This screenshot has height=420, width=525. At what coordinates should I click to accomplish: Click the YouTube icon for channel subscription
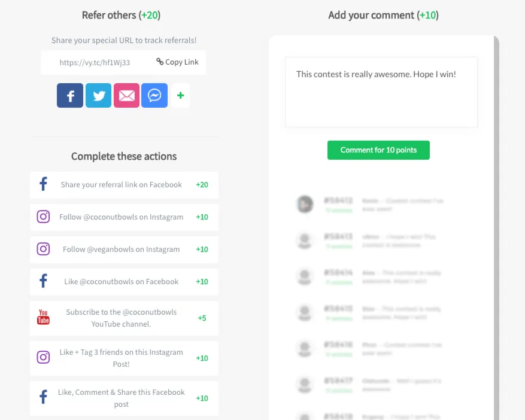click(x=43, y=317)
